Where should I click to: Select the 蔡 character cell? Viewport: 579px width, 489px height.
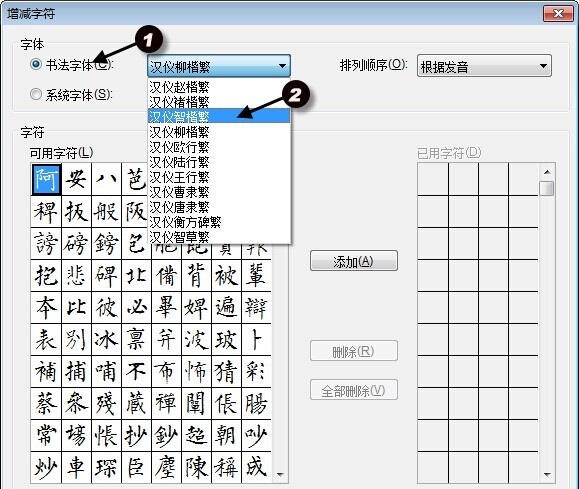tap(46, 403)
